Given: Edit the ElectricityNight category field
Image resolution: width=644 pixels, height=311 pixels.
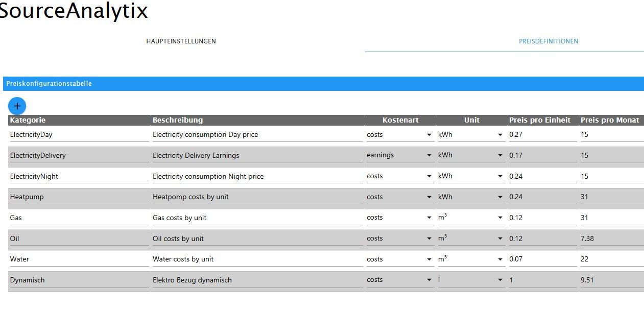Looking at the screenshot, I should pyautogui.click(x=79, y=176).
